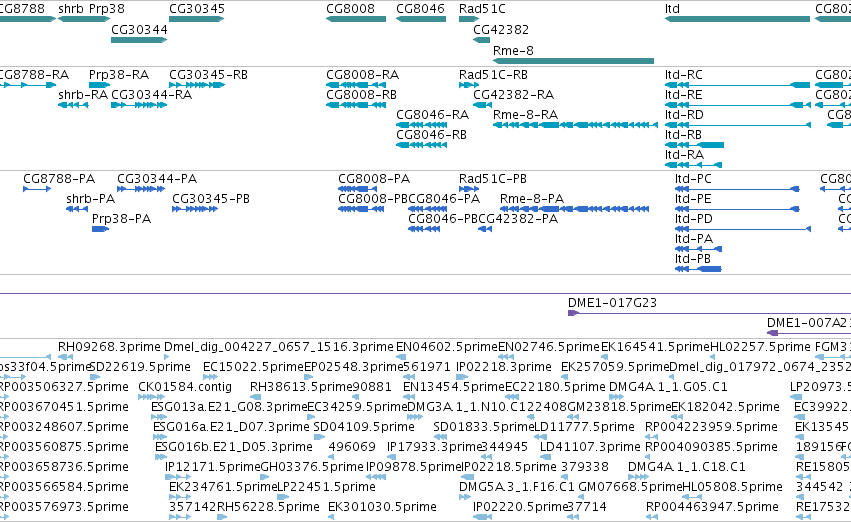Select the EN04602.5prime EST label
The image size is (851, 522).
[447, 347]
